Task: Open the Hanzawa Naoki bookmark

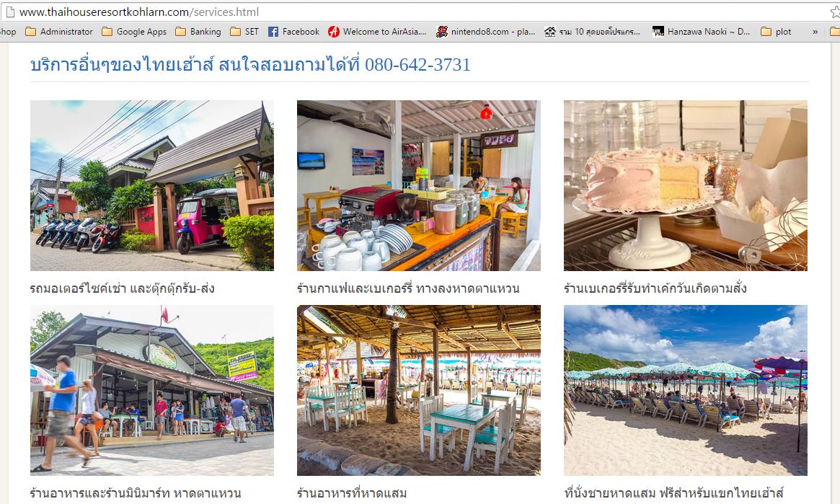Action: coord(701,32)
